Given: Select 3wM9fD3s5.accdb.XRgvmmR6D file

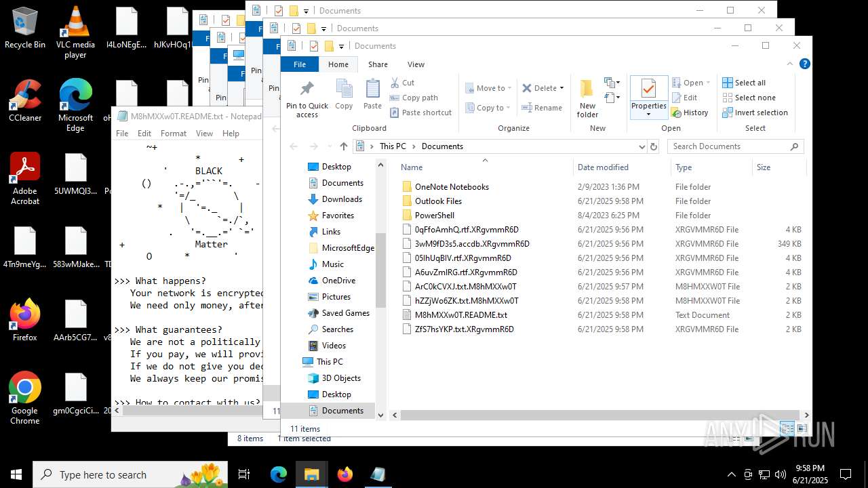Looking at the screenshot, I should pyautogui.click(x=472, y=244).
